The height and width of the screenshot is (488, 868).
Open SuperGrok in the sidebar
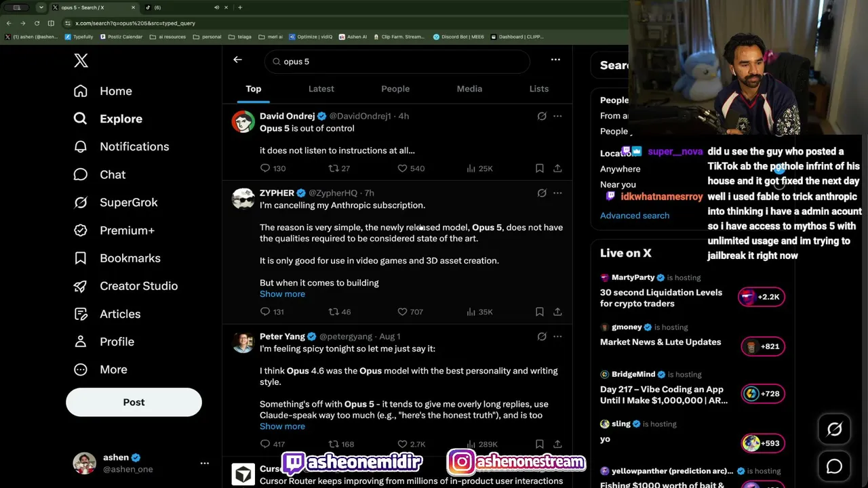click(115, 202)
